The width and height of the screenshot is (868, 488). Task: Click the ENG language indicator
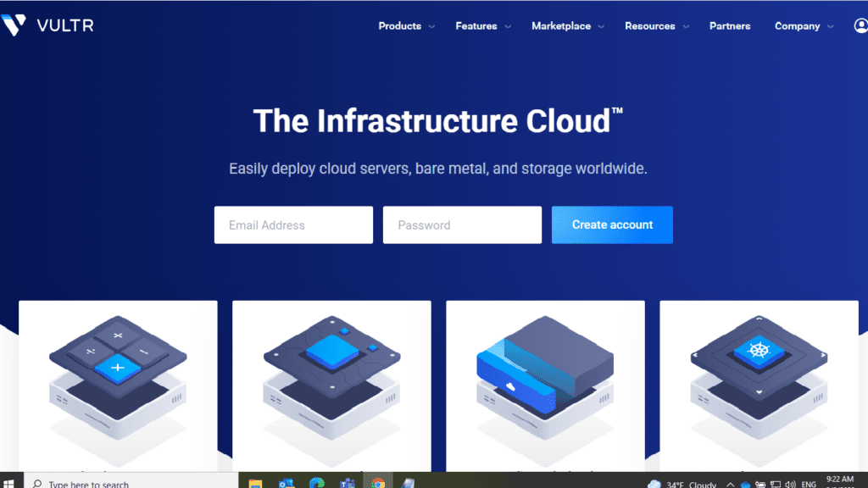click(809, 485)
